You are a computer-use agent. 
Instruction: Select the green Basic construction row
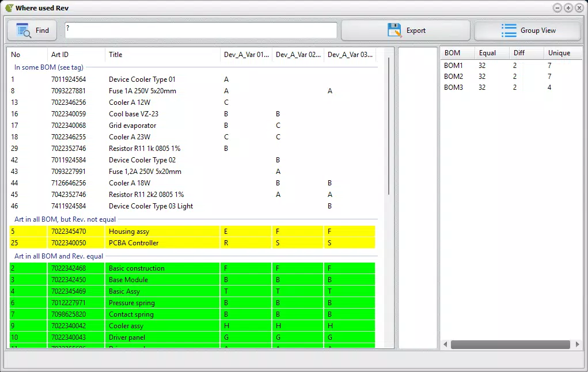(192, 268)
